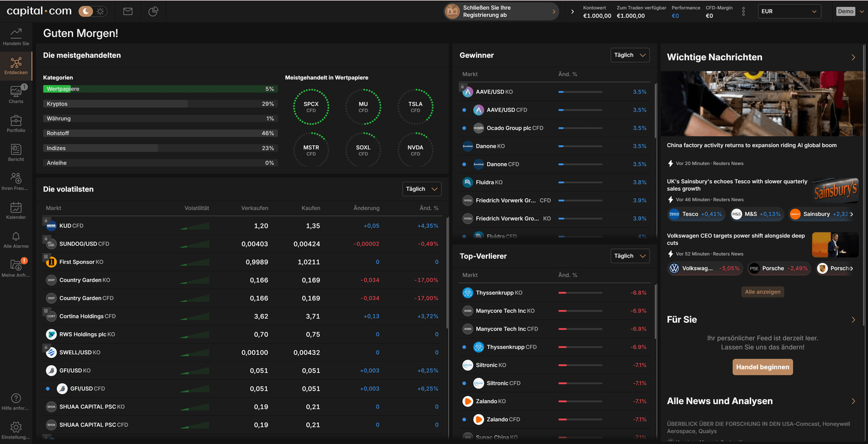868x444 pixels.
Task: Click the Porsche -2,49% chip
Action: tap(779, 268)
